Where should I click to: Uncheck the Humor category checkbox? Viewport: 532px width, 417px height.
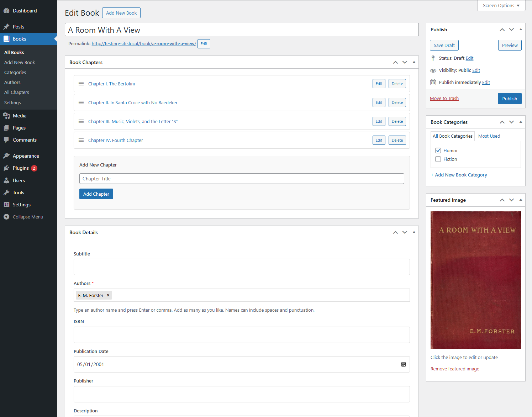tap(438, 151)
